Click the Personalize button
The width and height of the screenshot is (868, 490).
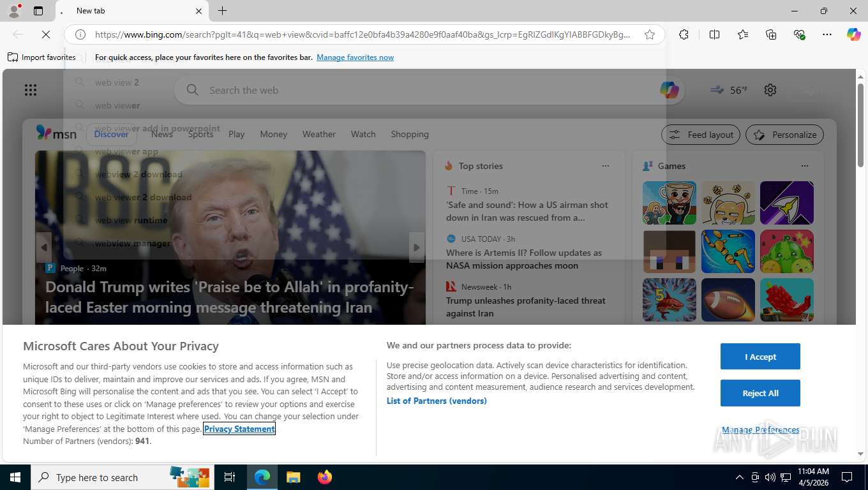pos(785,135)
